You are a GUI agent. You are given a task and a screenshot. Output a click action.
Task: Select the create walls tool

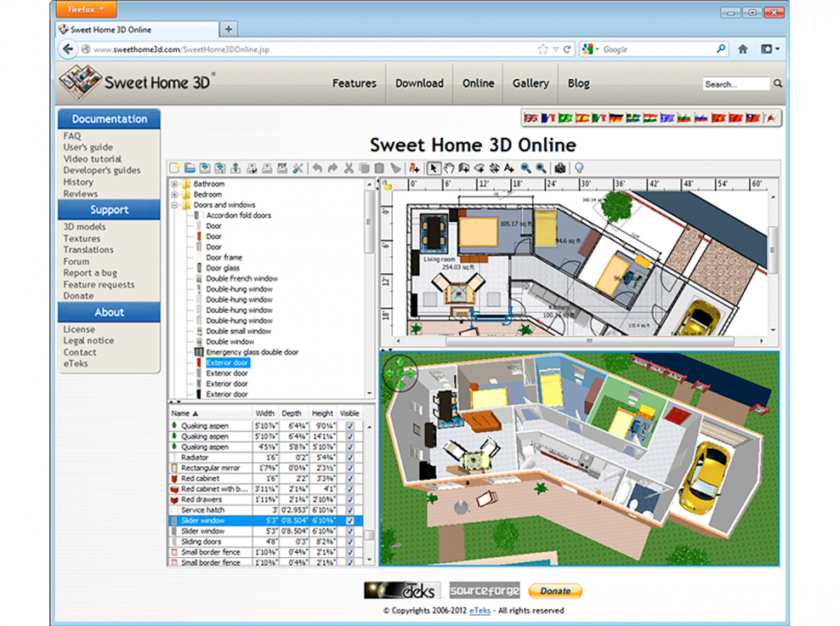point(465,168)
